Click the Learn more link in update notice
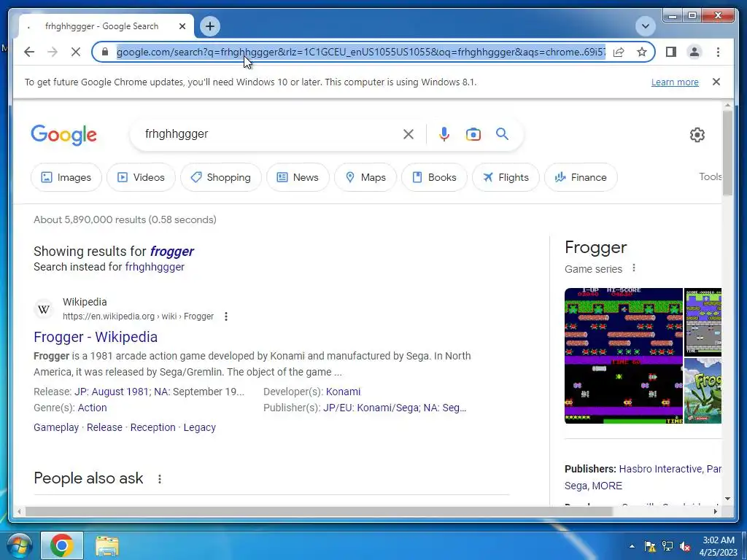The width and height of the screenshot is (747, 560). click(x=675, y=82)
